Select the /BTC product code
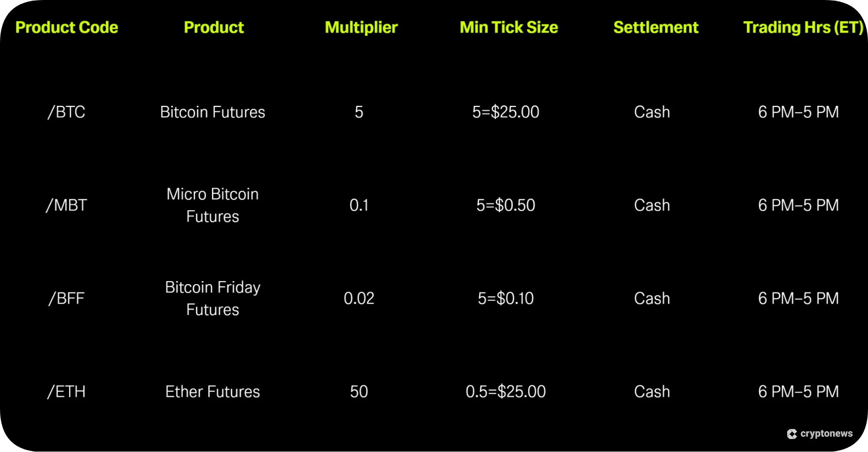 point(66,112)
